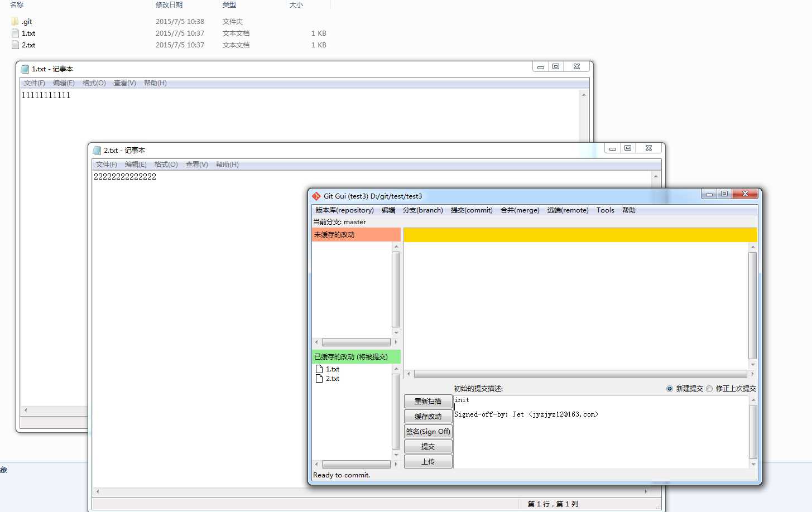Image resolution: width=812 pixels, height=512 pixels.
Task: Sort files by 名称 column header
Action: pos(17,4)
